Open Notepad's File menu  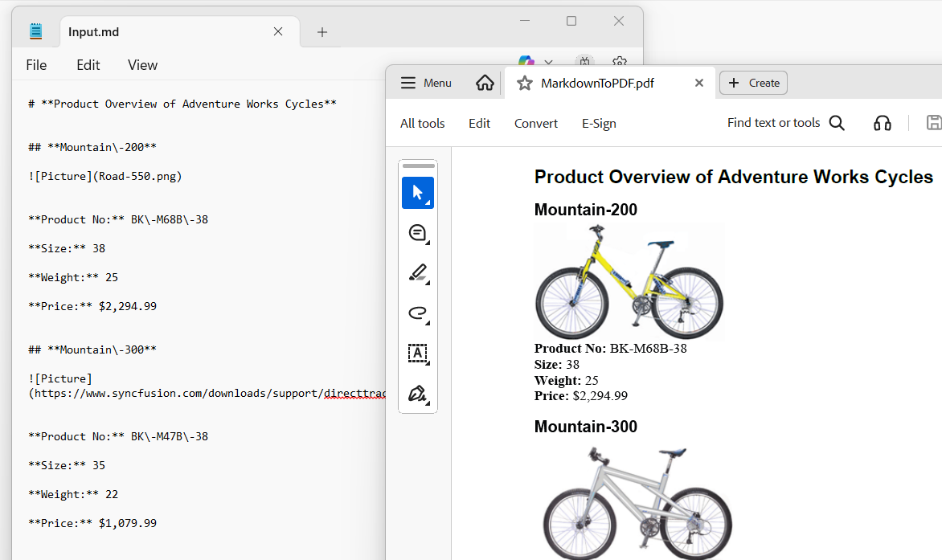35,65
